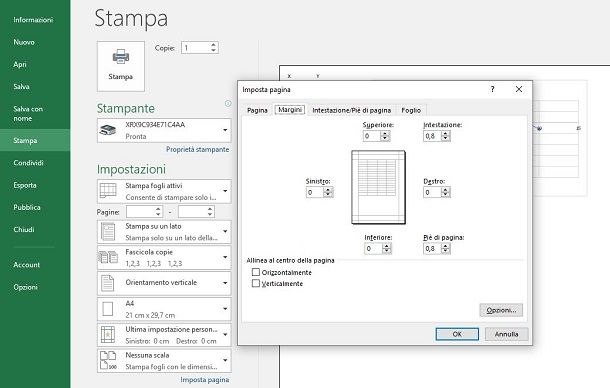
Task: Open Account in the sidebar
Action: coord(26,265)
